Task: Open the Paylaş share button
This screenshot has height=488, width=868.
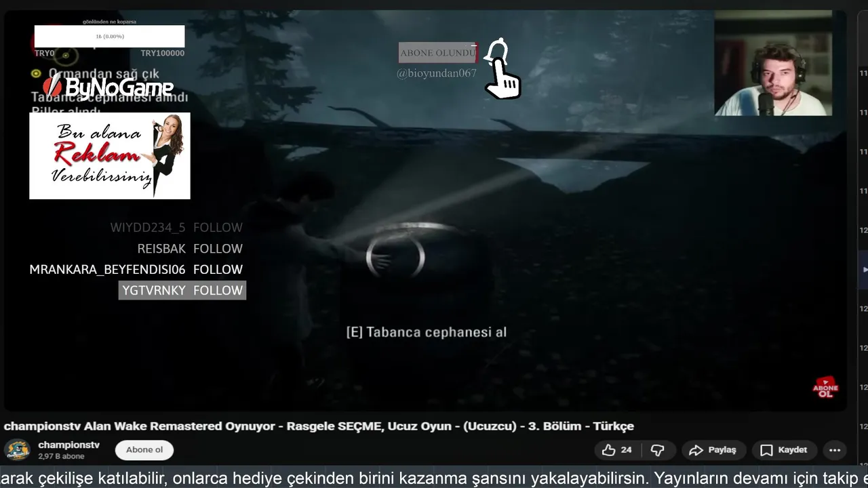Action: pos(713,450)
